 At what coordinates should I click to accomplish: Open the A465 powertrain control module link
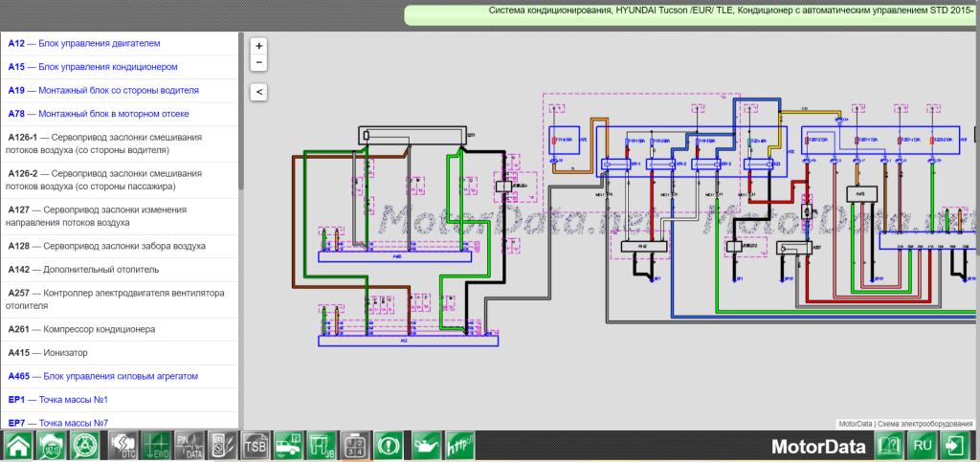point(102,376)
